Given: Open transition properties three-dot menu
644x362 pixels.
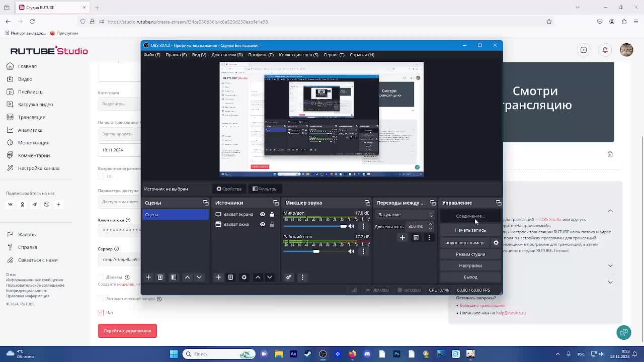Looking at the screenshot, I should coord(429,238).
